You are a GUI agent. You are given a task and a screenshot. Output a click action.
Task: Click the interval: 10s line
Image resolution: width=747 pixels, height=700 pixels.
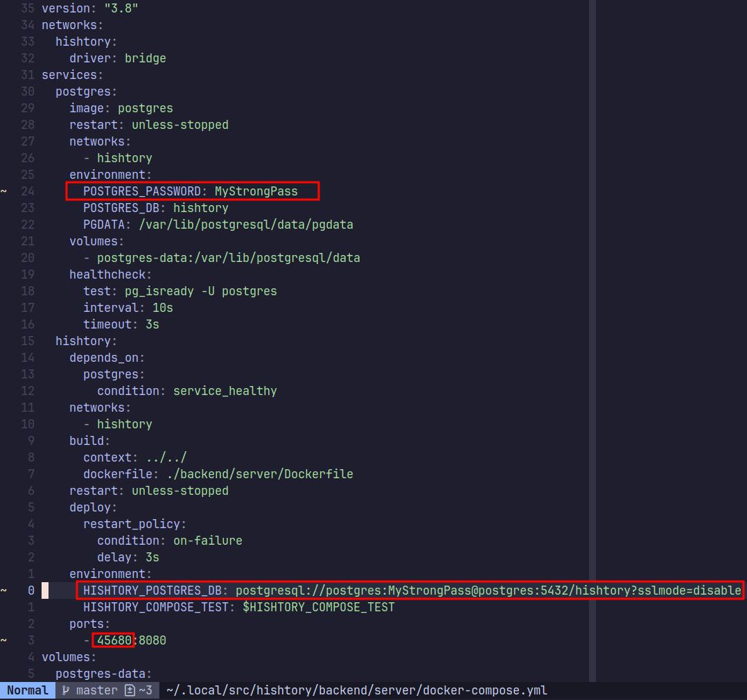click(x=128, y=308)
